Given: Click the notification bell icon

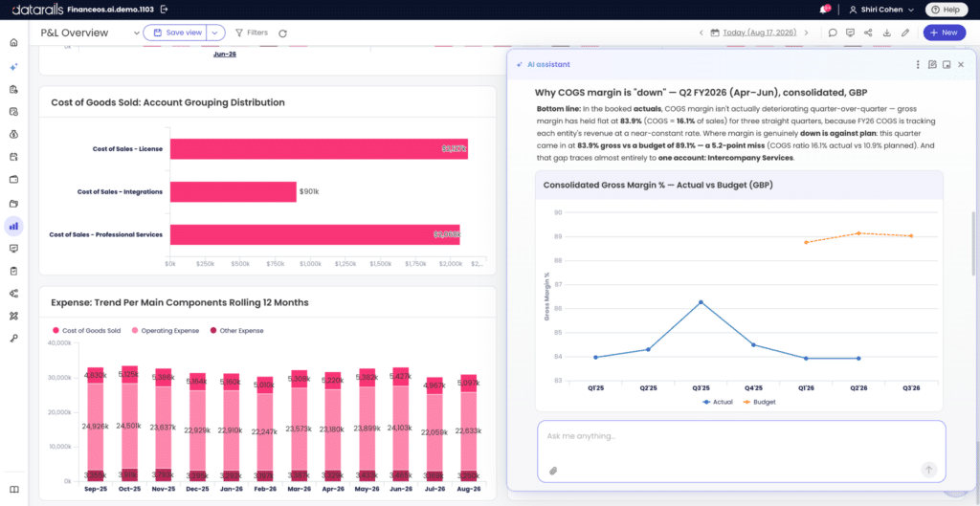Looking at the screenshot, I should [x=824, y=10].
